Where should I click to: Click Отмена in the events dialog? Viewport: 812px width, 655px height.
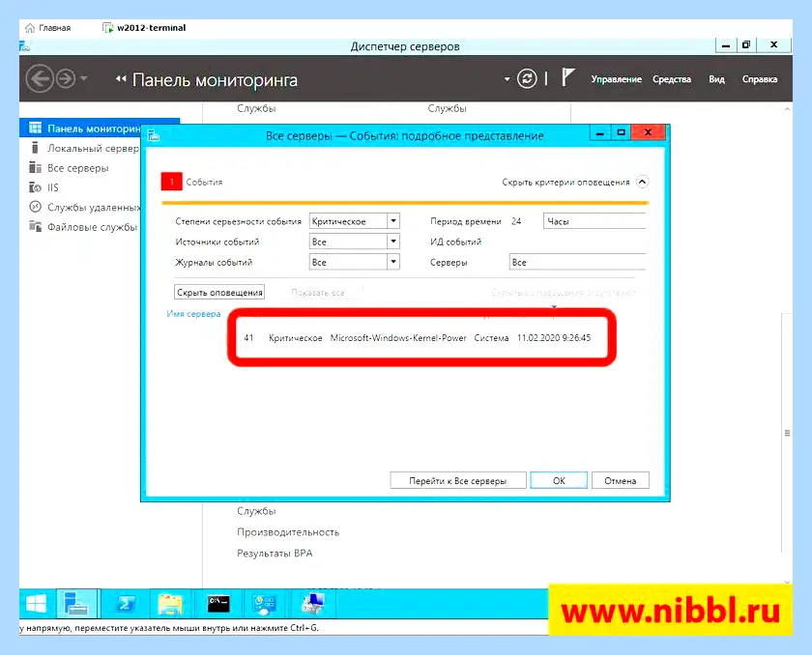[620, 481]
